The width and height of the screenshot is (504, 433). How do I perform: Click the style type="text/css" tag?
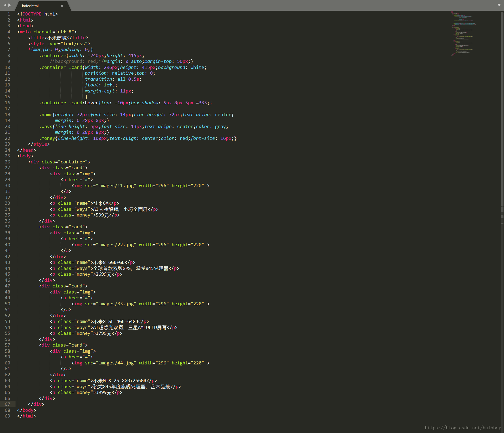tap(59, 44)
